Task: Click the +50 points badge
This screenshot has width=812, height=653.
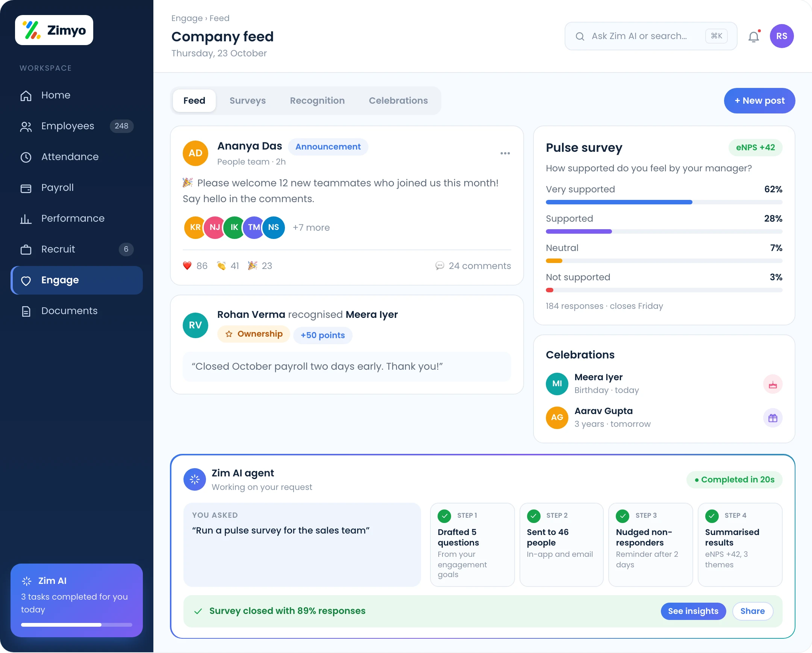Action: pos(323,336)
